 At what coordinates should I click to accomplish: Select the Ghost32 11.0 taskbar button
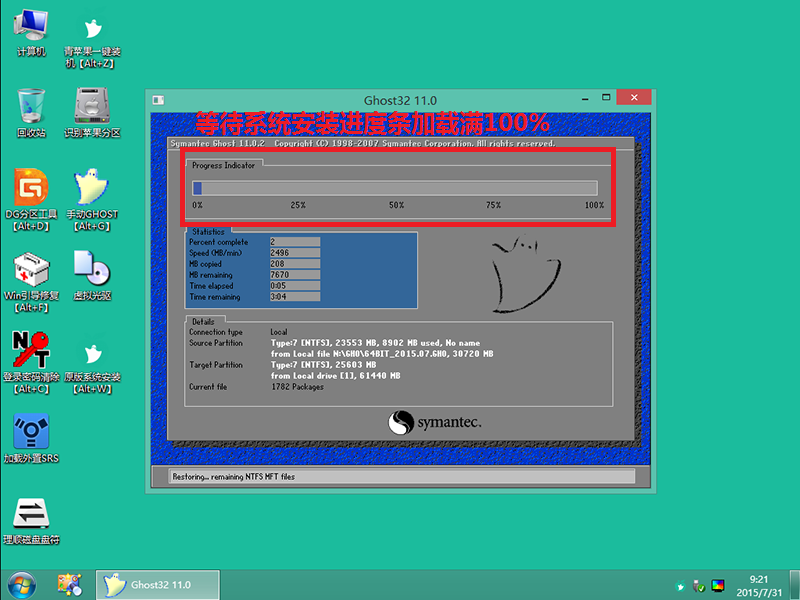point(155,585)
